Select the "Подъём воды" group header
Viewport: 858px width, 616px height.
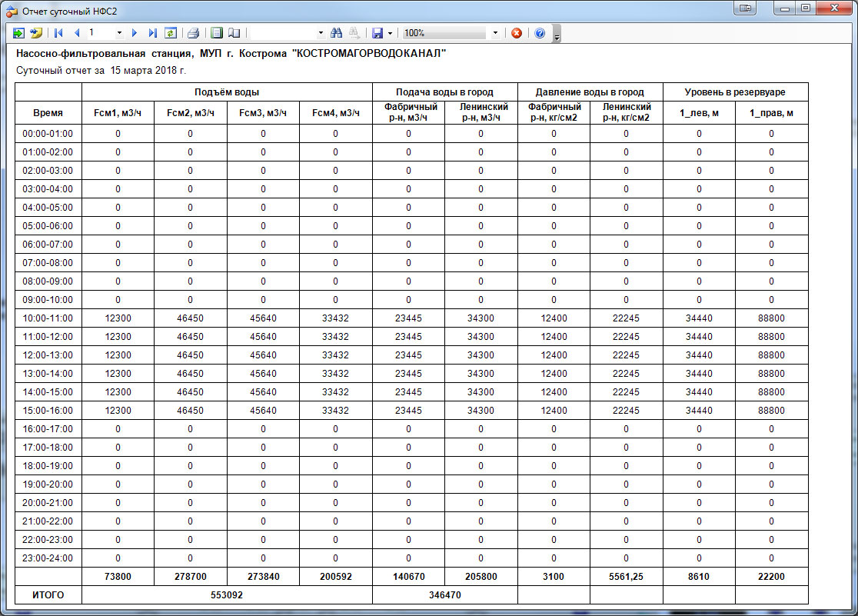(227, 92)
